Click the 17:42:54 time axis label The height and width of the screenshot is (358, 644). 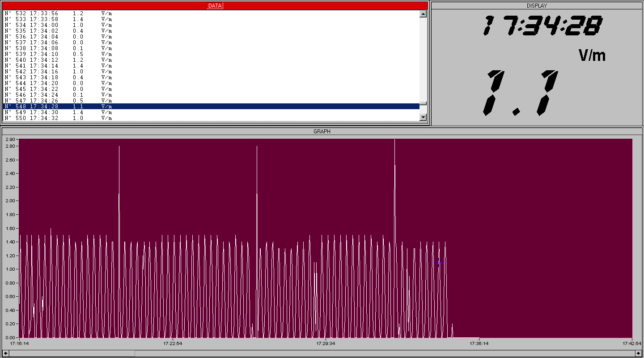(x=632, y=344)
